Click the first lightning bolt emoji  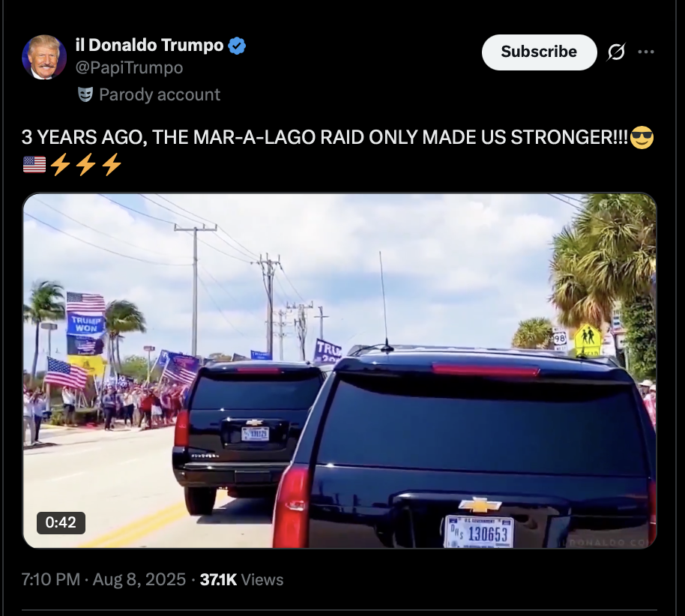point(60,165)
